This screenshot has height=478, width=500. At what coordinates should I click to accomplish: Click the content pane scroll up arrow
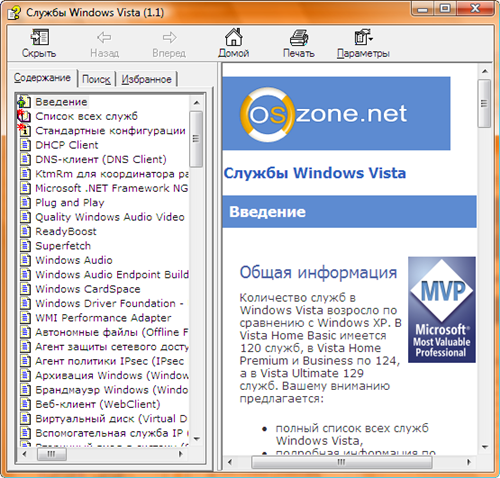click(485, 71)
